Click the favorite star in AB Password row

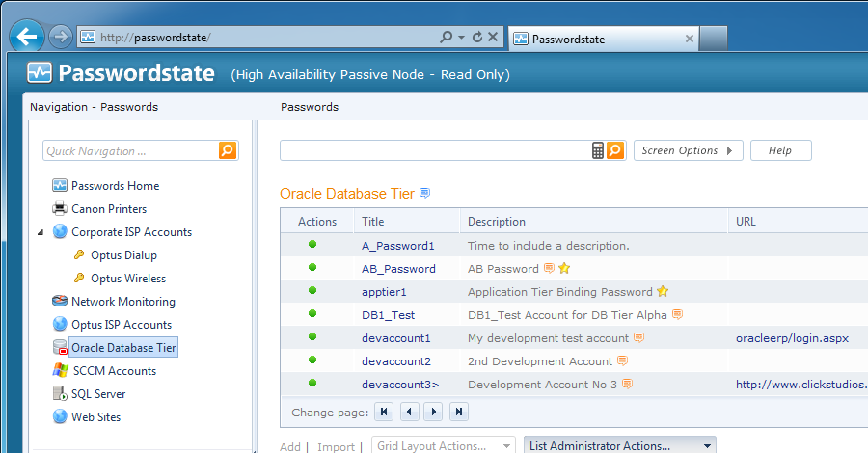pos(564,268)
